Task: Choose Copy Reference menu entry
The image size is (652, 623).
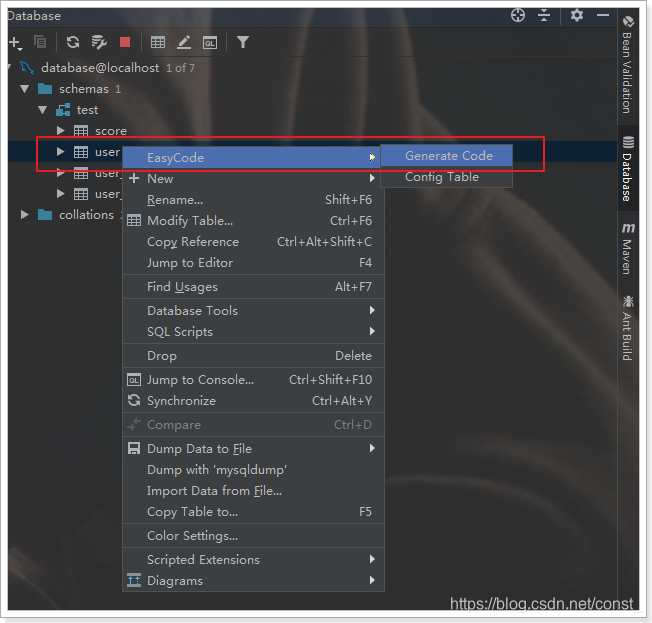Action: point(253,242)
